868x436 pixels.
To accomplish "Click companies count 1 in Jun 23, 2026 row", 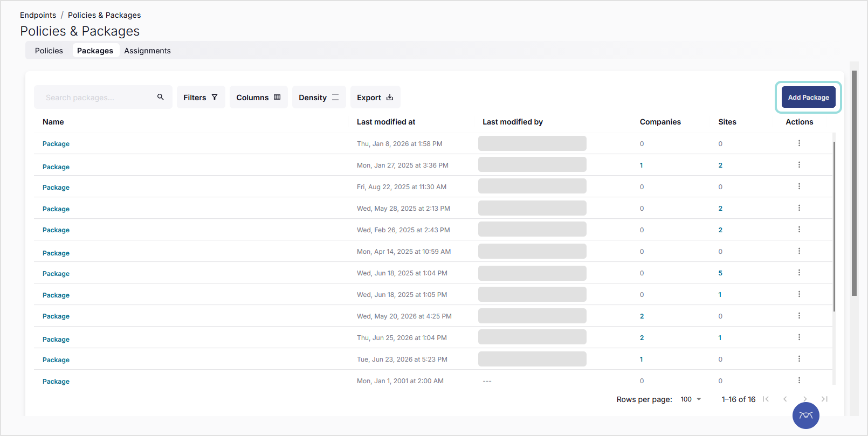I will coord(641,359).
